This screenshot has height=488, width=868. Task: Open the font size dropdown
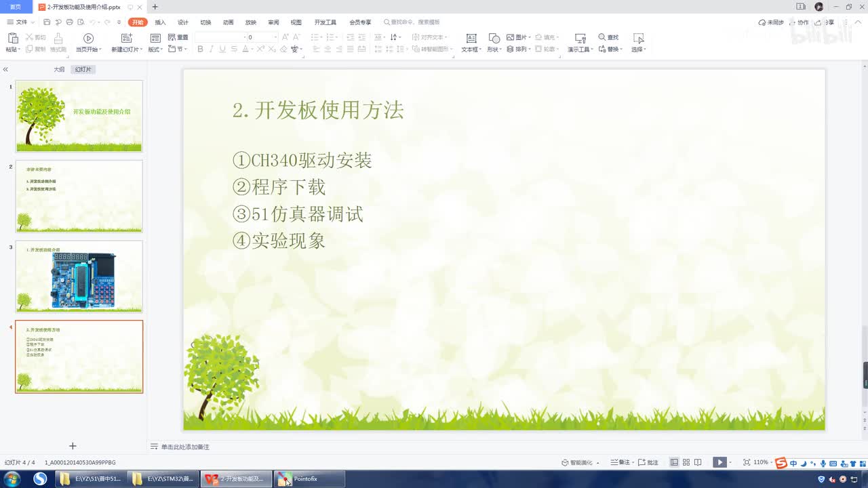[275, 37]
